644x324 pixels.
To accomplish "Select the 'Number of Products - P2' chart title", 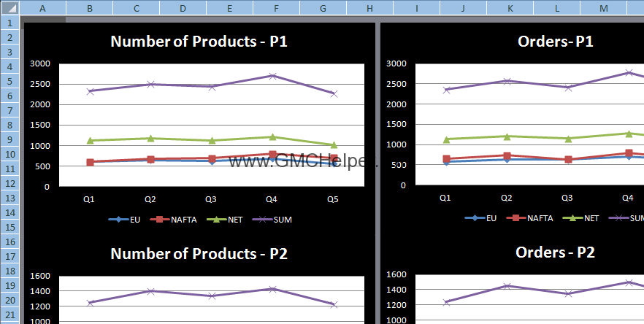I will (x=199, y=253).
